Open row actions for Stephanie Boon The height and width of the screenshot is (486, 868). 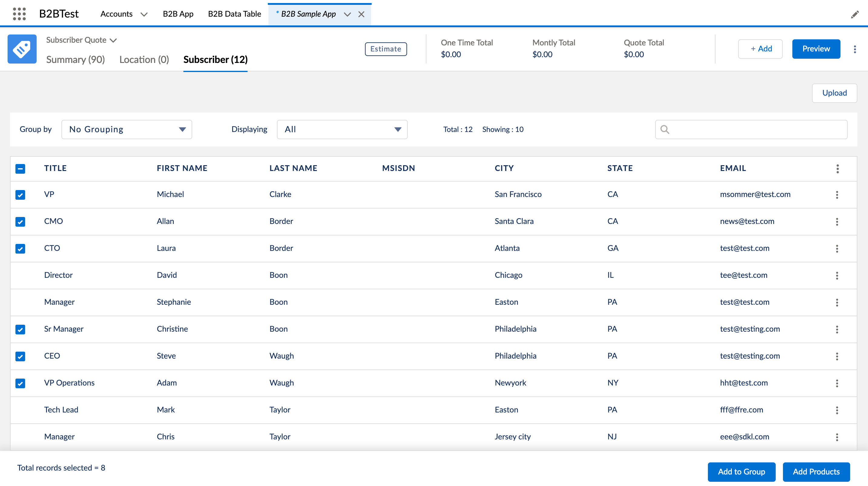coord(837,302)
